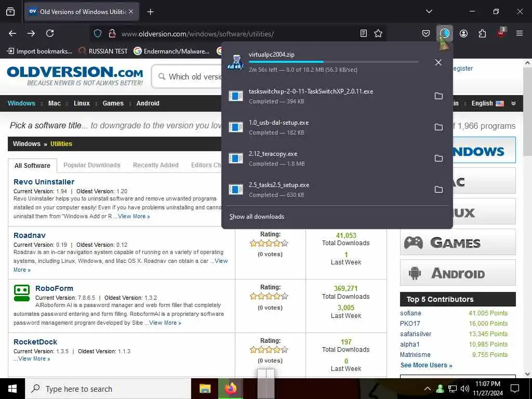This screenshot has height=399, width=532.
Task: Reload the current page
Action: 50,33
